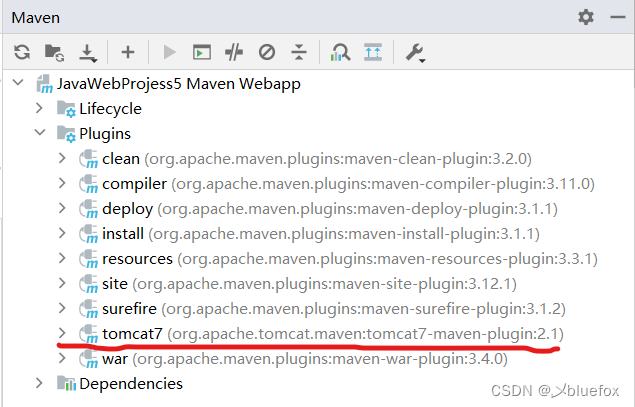Click the Maven panel title
Image resolution: width=635 pixels, height=407 pixels.
coord(36,18)
